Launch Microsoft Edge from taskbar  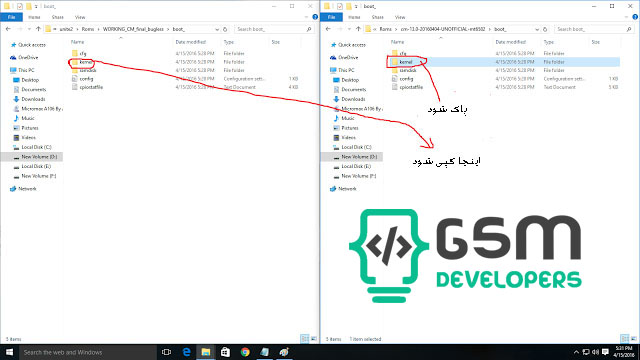coord(187,352)
